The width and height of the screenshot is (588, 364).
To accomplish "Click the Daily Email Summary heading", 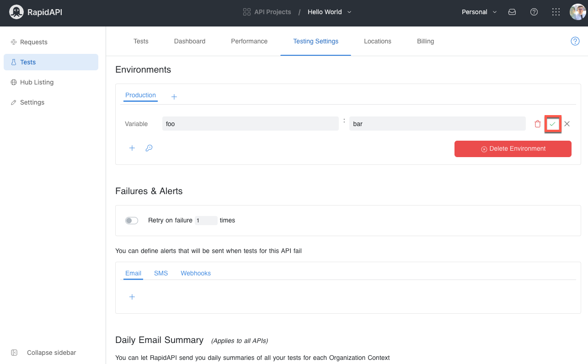I will tap(160, 340).
